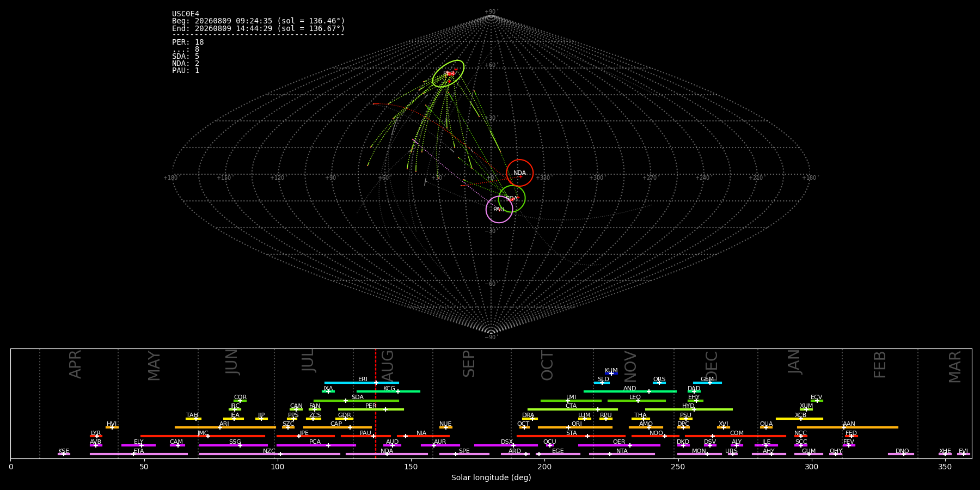Click the PER radiant ellipse
980x490 pixels.
click(448, 73)
